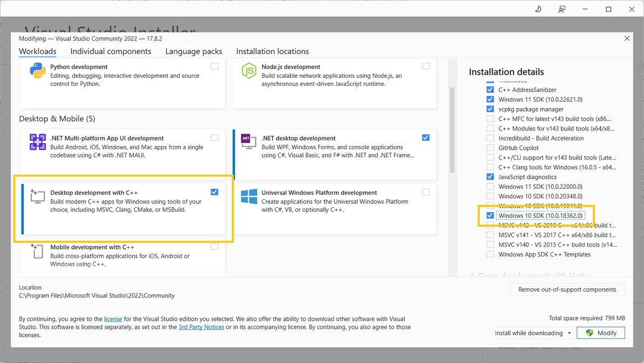Viewport: 644px width, 363px height.
Task: Open the feedback icon in title bar
Action: tap(561, 9)
